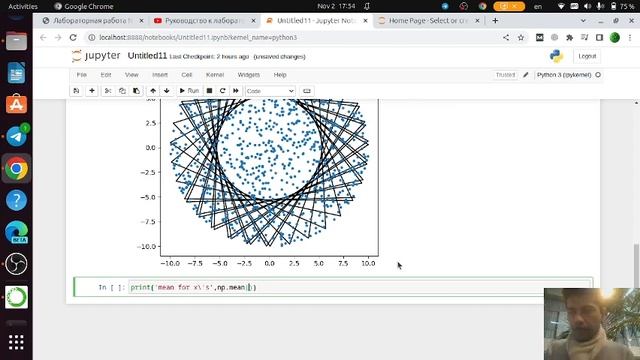Open LibreOffice Writer from the dock

16,73
